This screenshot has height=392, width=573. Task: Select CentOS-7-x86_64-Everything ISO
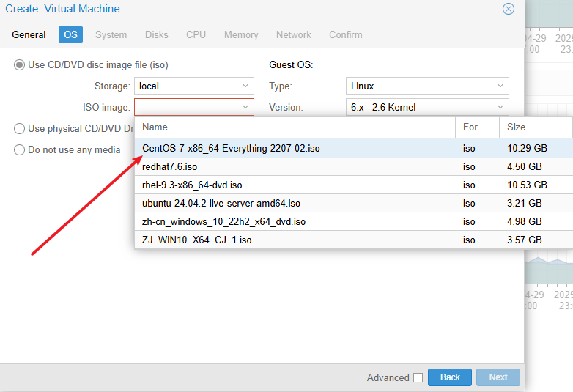[x=231, y=148]
